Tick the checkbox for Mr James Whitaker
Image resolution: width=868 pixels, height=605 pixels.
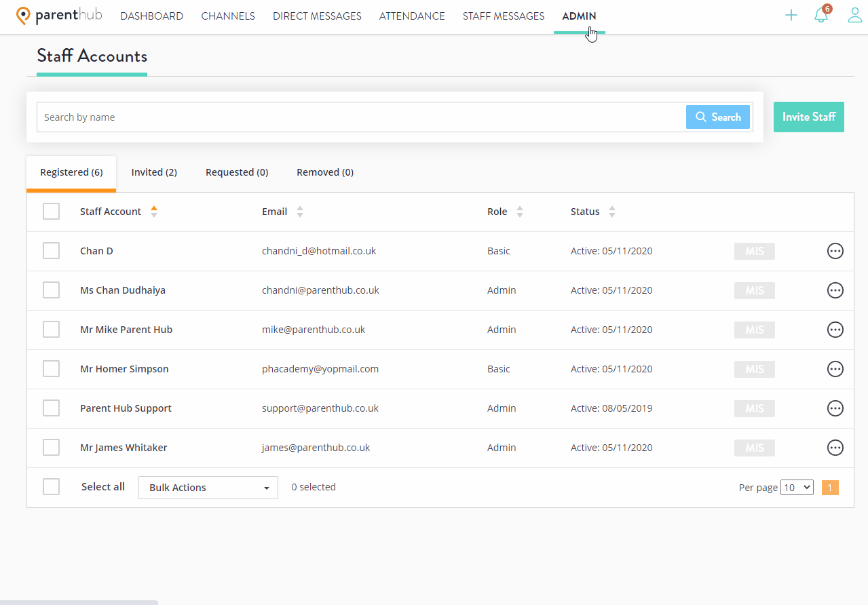(x=51, y=448)
